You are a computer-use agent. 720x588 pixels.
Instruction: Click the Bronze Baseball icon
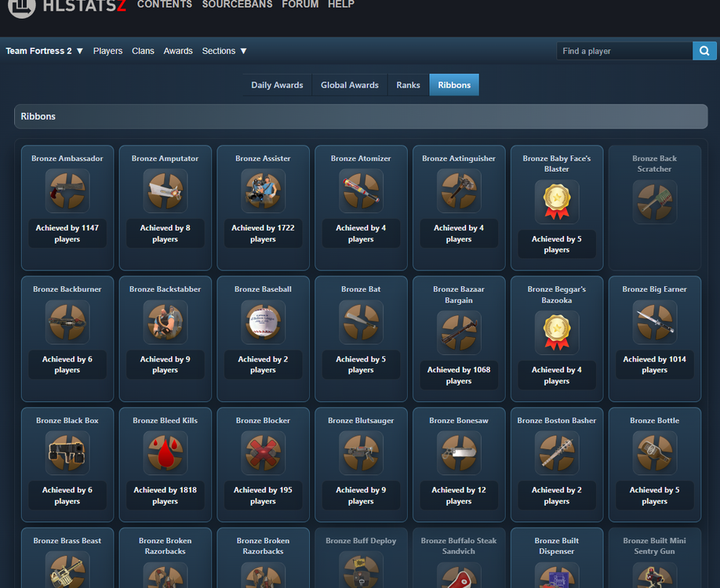point(263,322)
